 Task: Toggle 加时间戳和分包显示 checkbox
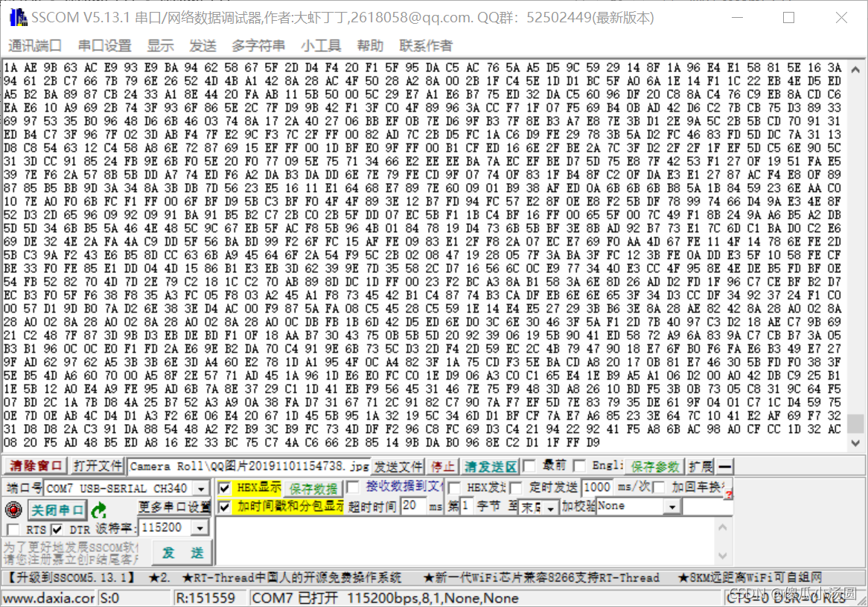pos(224,507)
